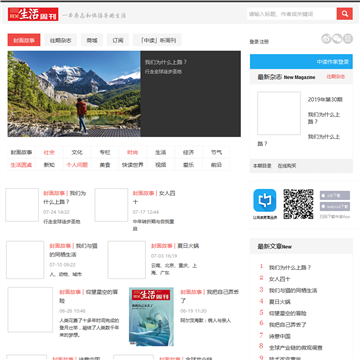Click the mountain lake banner photo

74,94
